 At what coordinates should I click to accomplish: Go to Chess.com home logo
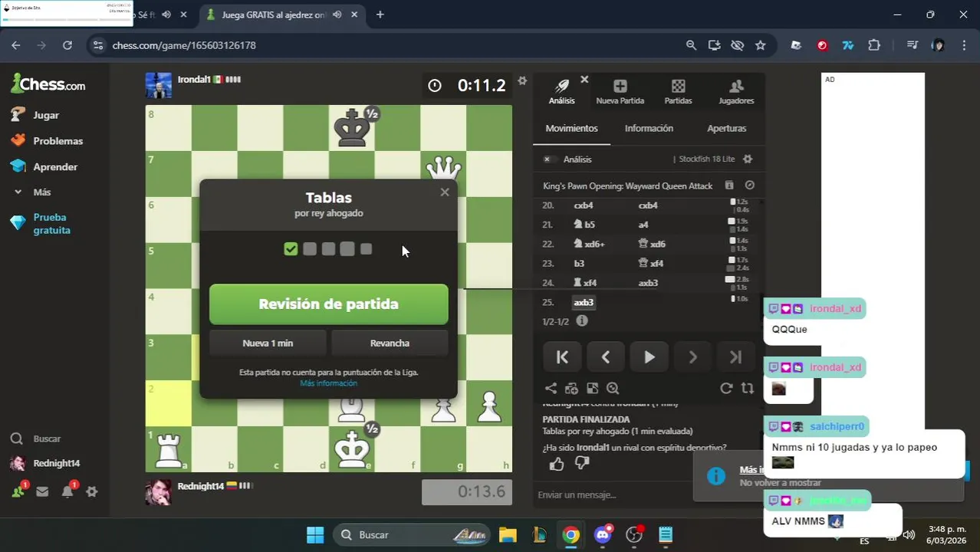[x=48, y=84]
